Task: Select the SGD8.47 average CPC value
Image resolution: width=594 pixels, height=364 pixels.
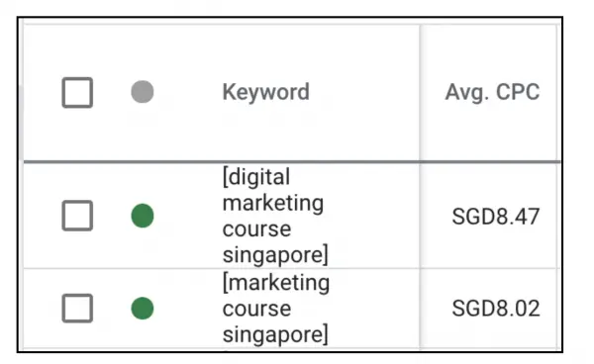Action: point(496,217)
